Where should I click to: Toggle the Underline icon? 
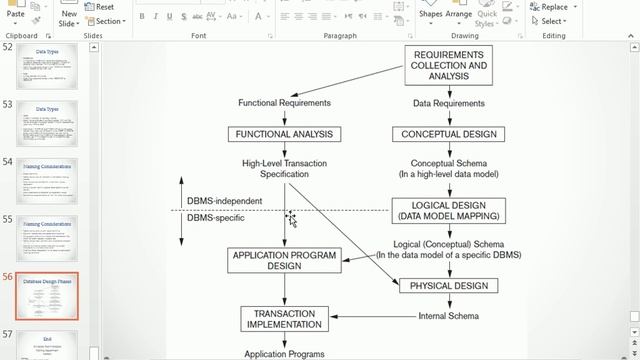pos(169,17)
